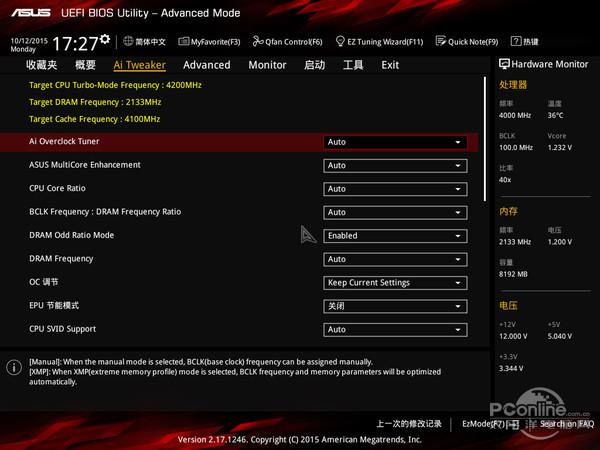The image size is (600, 450).
Task: Click the settings gear next to the clock
Action: tap(105, 39)
